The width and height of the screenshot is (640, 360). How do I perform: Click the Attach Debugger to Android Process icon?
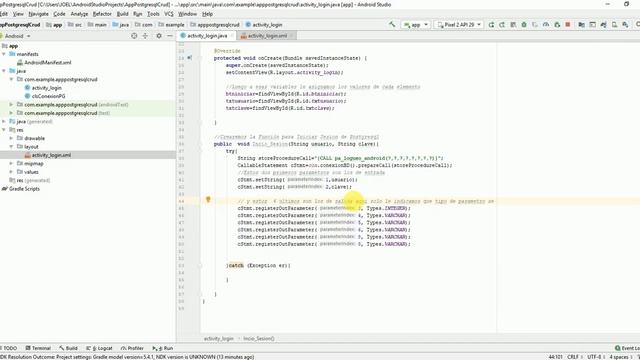[x=557, y=24]
